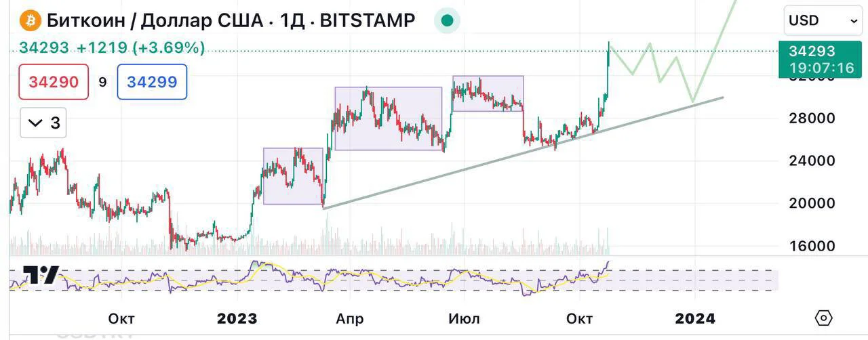This screenshot has height=340, width=868.
Task: Open the Биткоин / Доллар США symbol title
Action: coord(154,20)
